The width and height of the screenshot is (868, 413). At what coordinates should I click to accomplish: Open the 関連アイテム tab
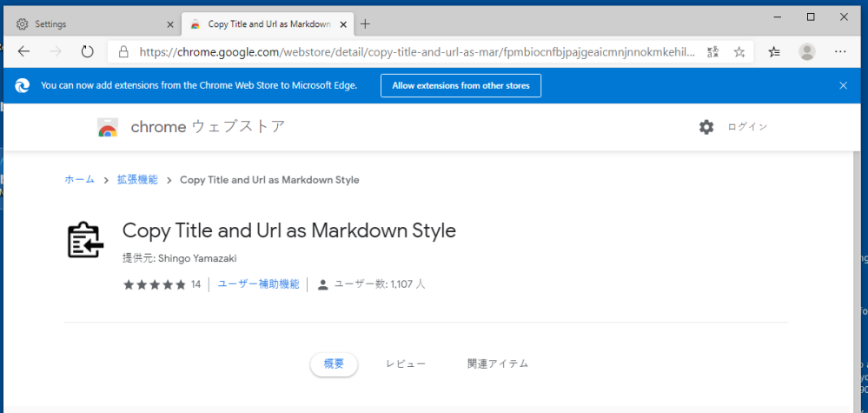pos(498,363)
